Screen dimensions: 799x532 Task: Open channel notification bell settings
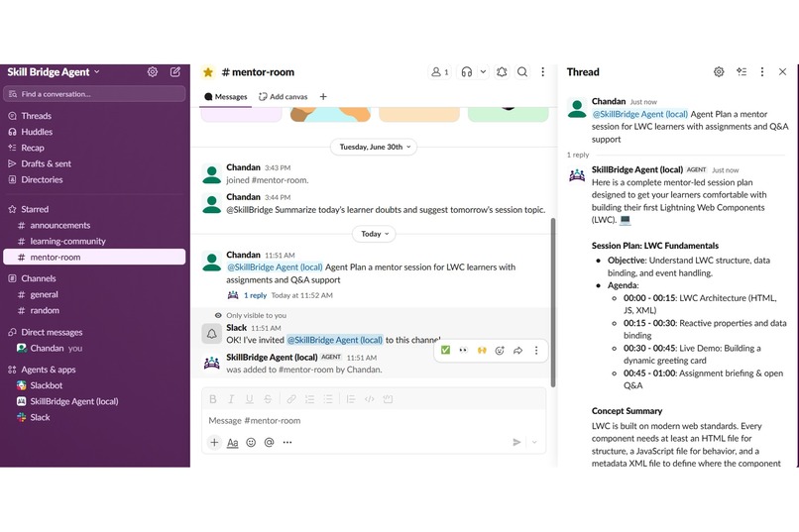[502, 71]
